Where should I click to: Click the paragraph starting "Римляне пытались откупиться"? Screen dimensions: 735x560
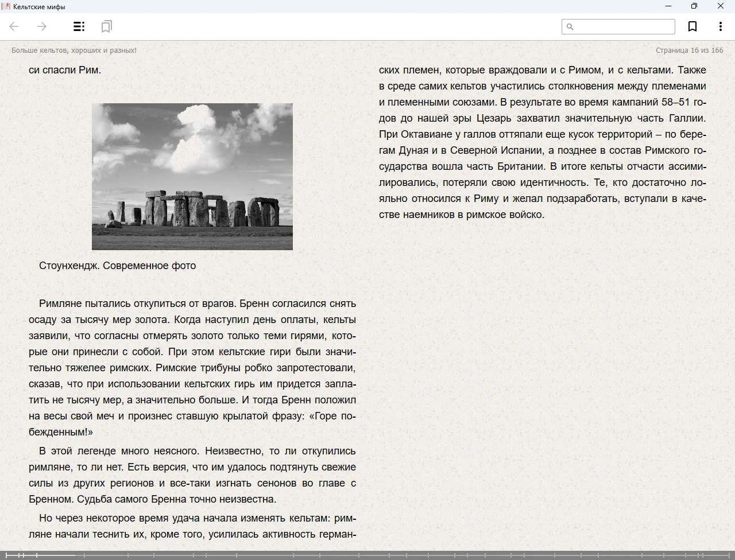tap(192, 367)
